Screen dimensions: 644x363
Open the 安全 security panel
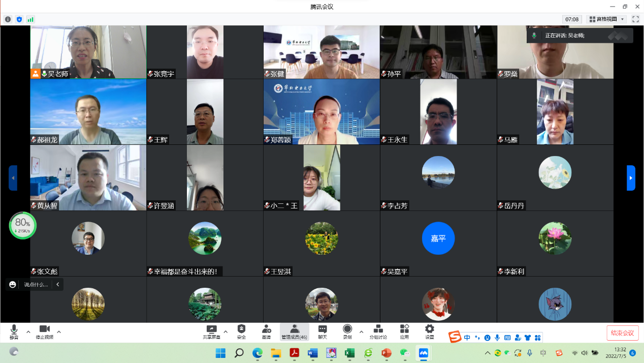click(241, 331)
